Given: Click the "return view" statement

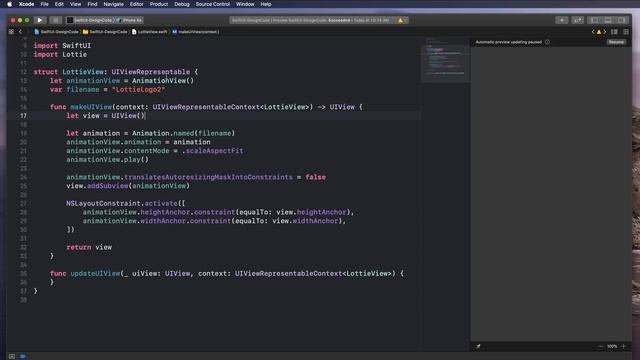Looking at the screenshot, I should (89, 247).
